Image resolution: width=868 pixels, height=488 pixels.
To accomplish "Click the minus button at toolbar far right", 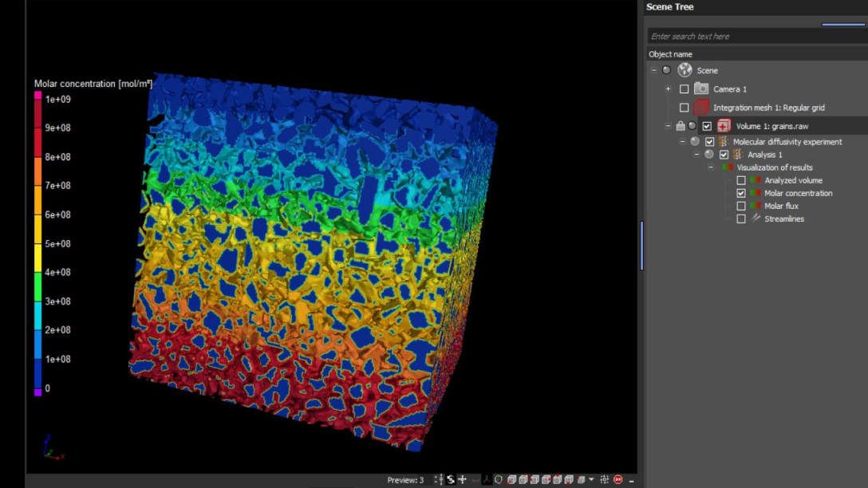I will 630,479.
